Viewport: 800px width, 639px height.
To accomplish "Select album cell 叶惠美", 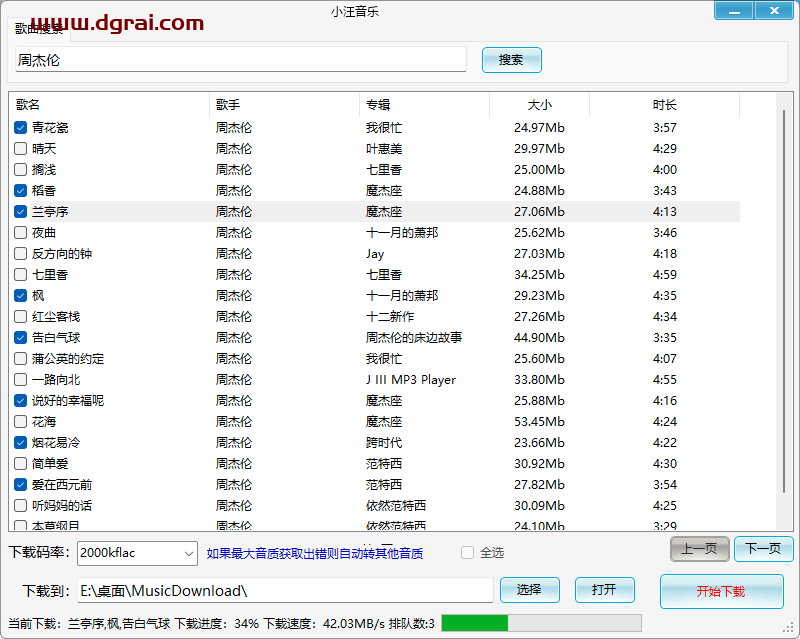I will click(384, 149).
